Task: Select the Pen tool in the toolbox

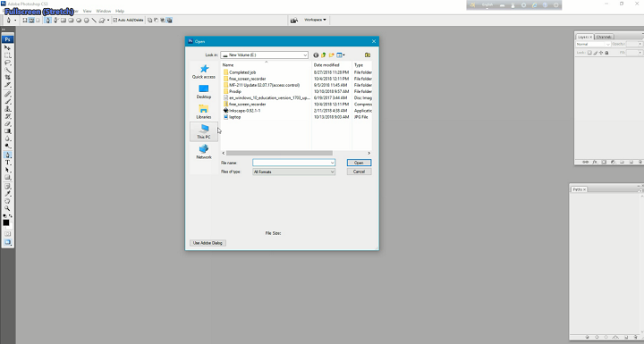Action: pyautogui.click(x=7, y=155)
